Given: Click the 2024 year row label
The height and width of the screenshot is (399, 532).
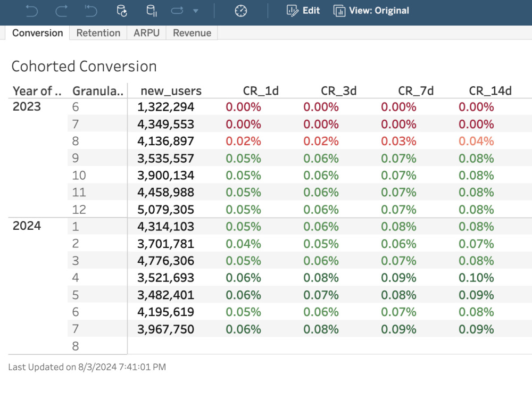Looking at the screenshot, I should pyautogui.click(x=26, y=226).
